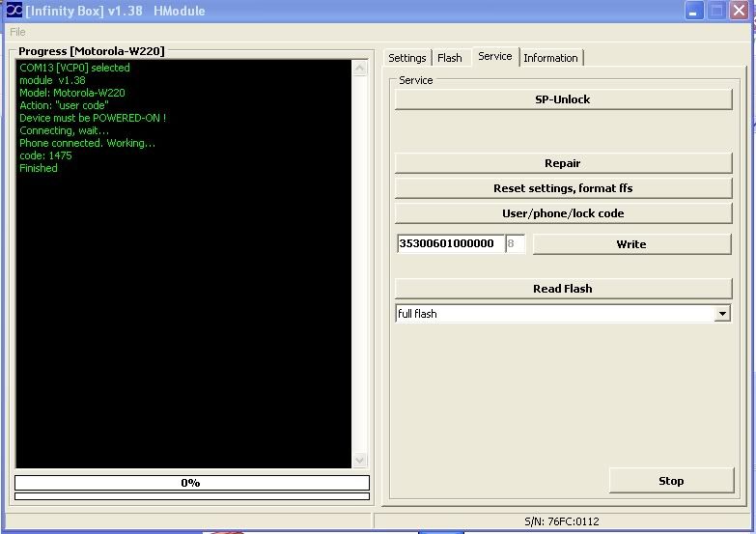Click Reset settings, format ffs button
Image resolution: width=756 pixels, height=534 pixels.
coord(563,188)
